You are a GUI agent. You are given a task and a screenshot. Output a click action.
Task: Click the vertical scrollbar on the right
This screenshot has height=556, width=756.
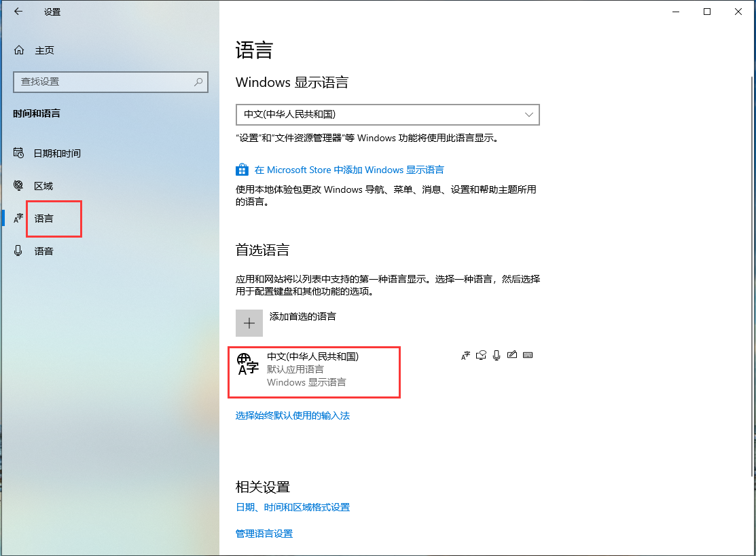[x=752, y=276]
